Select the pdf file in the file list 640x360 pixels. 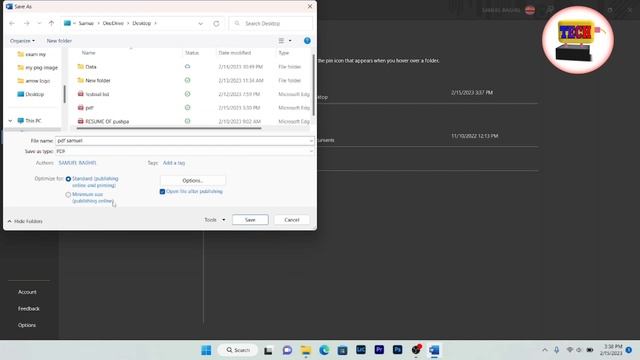tap(89, 108)
